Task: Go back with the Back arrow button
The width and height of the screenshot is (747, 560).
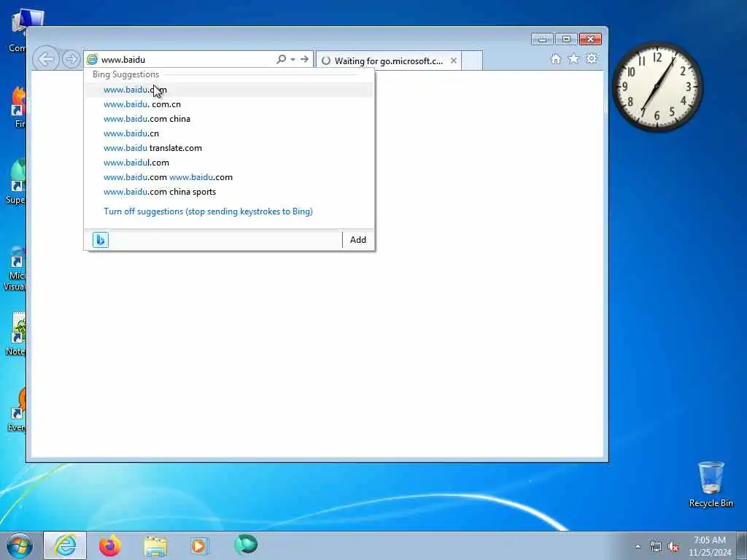Action: 46,60
